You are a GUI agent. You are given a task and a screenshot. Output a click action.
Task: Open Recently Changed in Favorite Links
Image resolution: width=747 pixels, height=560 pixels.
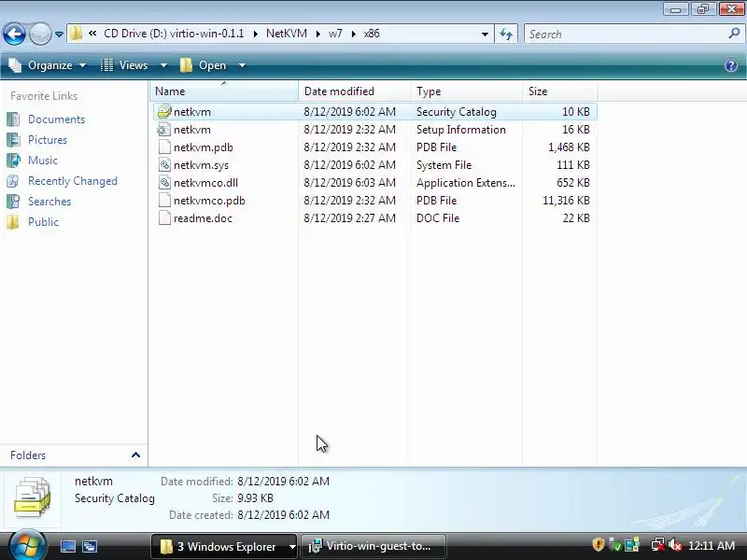[x=73, y=181]
